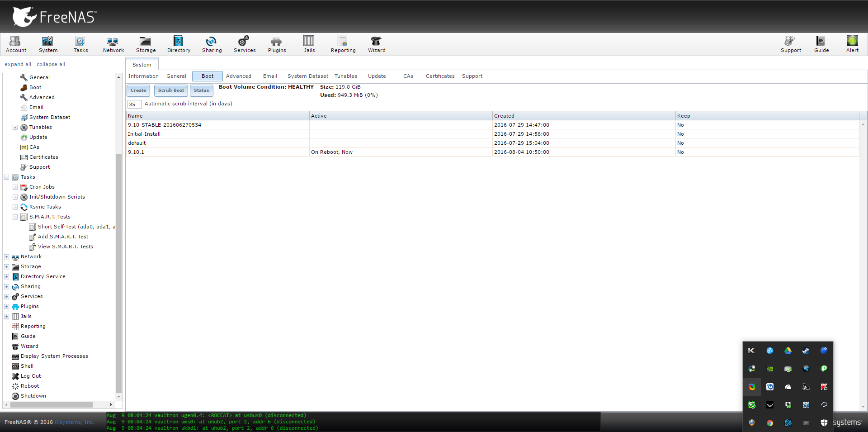The width and height of the screenshot is (868, 432).
Task: Choose Shutdown in the sidebar tree
Action: tap(33, 396)
